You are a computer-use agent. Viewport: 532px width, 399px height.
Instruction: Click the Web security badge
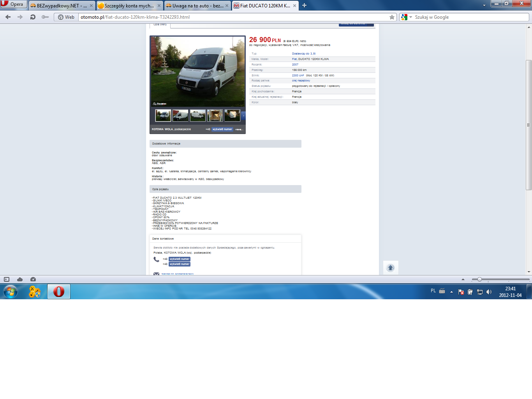66,17
